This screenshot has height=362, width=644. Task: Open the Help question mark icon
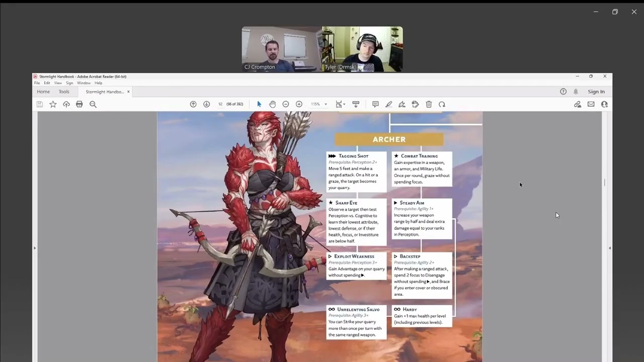[x=563, y=92]
